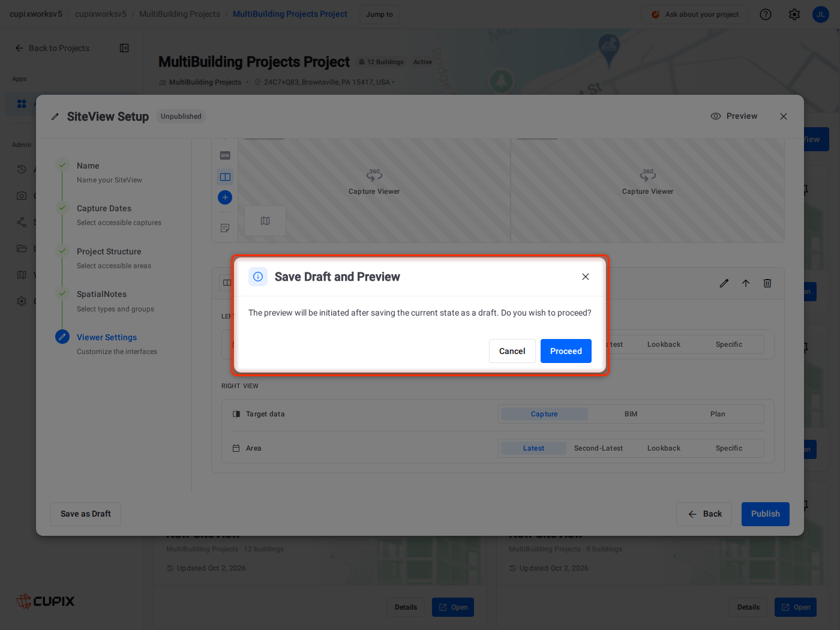Cancel the Save Draft and Preview dialog

coord(512,351)
